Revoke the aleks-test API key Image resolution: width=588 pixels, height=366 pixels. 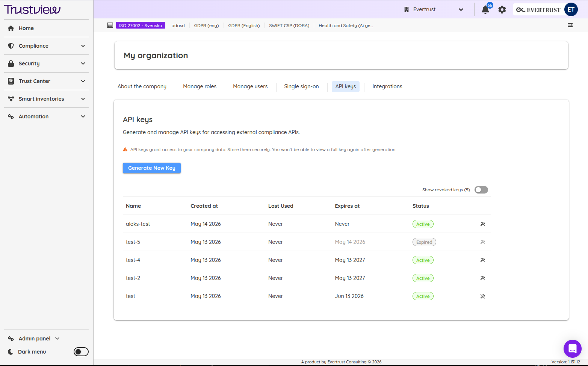pos(482,224)
